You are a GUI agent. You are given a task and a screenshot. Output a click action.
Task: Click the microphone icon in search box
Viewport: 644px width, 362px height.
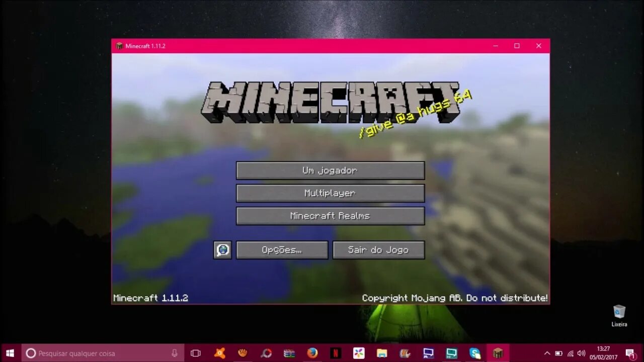click(175, 353)
